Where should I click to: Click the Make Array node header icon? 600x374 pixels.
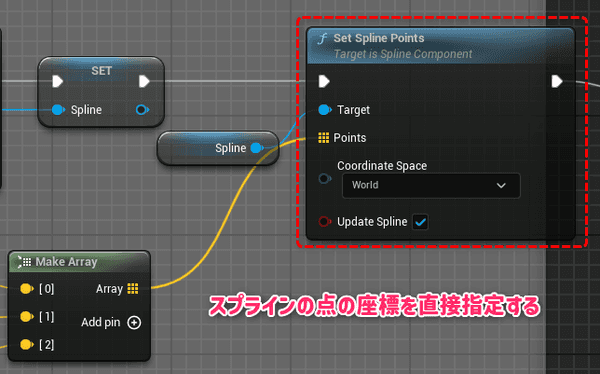24,262
